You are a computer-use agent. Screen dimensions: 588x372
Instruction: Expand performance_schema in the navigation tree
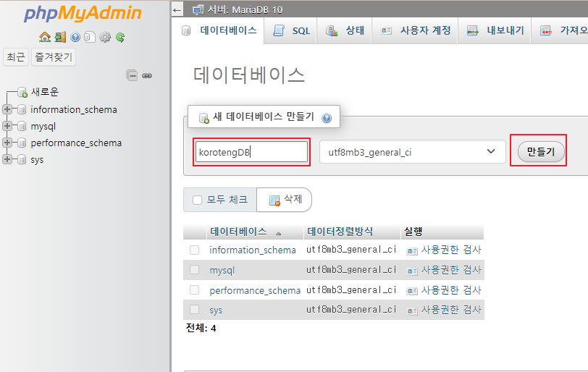(7, 143)
